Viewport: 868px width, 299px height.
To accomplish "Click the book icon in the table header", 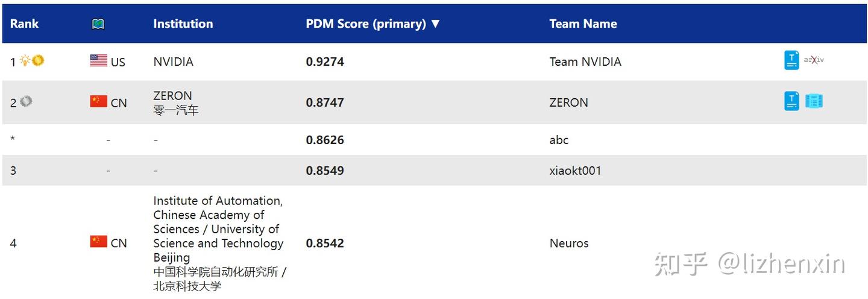I will 98,24.
